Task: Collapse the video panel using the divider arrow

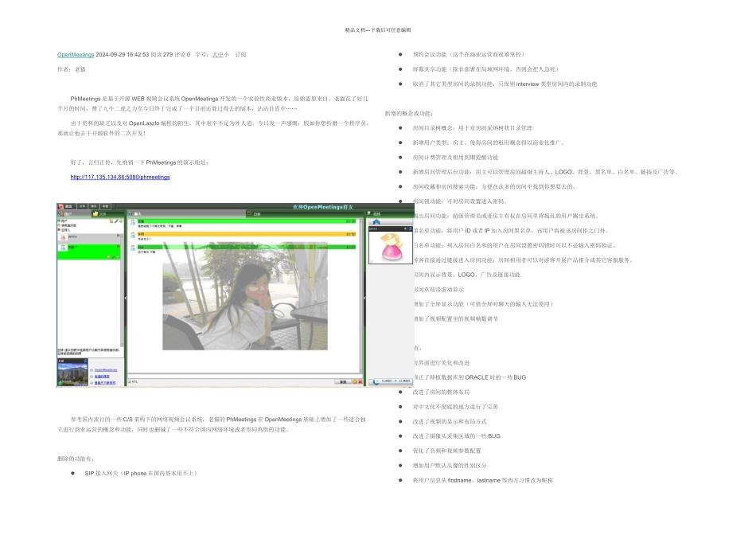Action: pyautogui.click(x=364, y=298)
